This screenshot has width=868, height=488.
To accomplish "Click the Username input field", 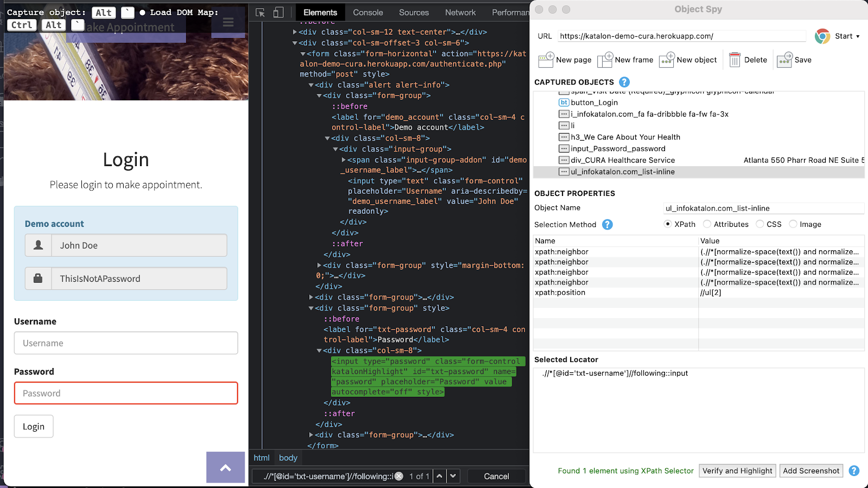I will [126, 343].
